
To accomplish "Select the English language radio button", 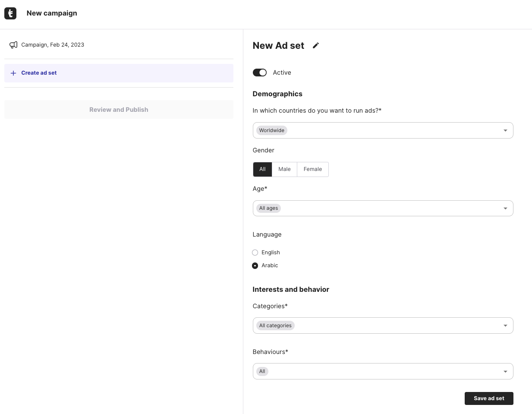I will [255, 253].
